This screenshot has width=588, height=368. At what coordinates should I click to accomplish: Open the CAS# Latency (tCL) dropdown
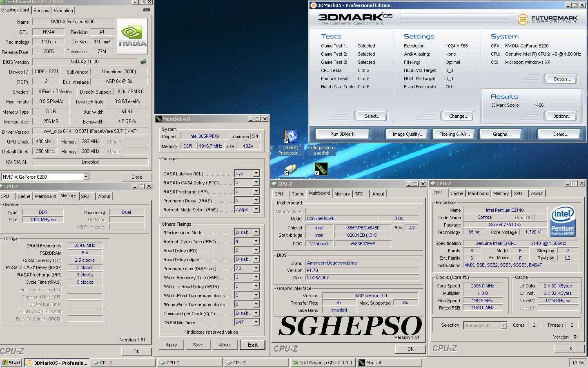pos(256,173)
